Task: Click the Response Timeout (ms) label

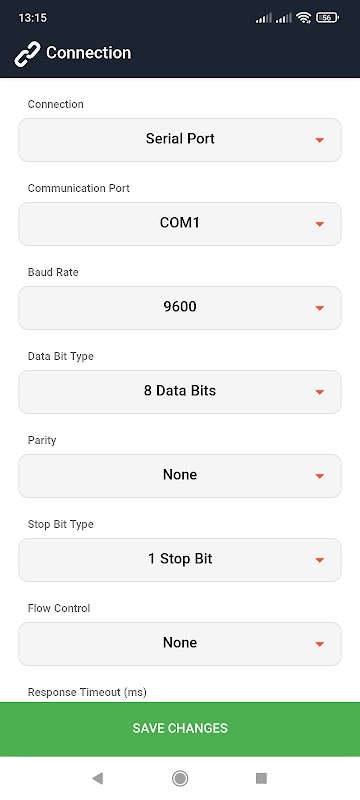Action: coord(87,692)
